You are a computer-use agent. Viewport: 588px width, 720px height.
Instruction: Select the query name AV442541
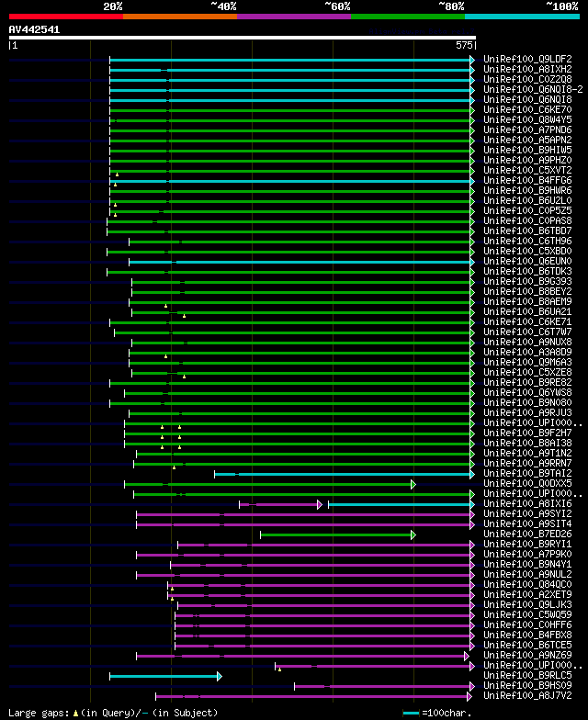coord(35,29)
